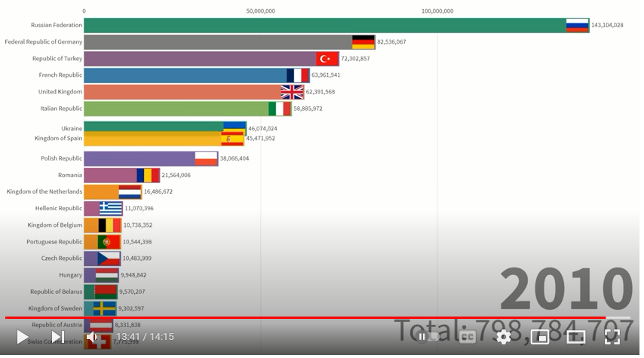
Task: Click the Russian flag on the top bar
Action: 577,25
